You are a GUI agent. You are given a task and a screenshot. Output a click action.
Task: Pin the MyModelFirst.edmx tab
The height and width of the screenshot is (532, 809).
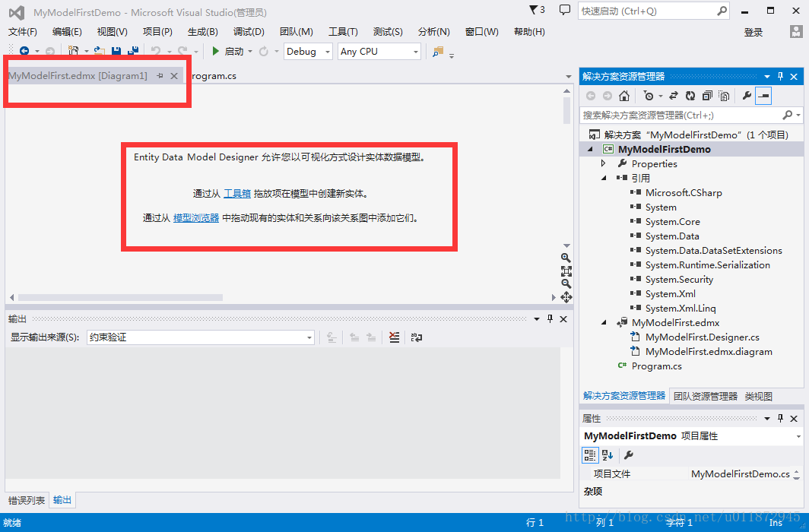point(160,76)
